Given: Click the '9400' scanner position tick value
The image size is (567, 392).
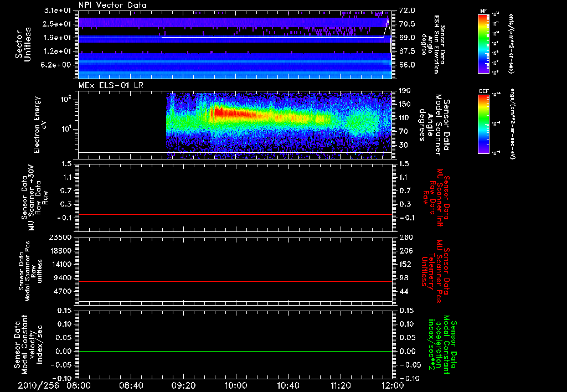Looking at the screenshot, I should coord(63,278).
